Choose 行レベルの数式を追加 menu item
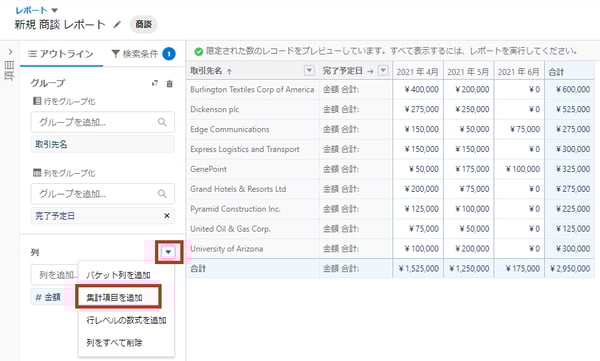This screenshot has width=600, height=361. (126, 320)
